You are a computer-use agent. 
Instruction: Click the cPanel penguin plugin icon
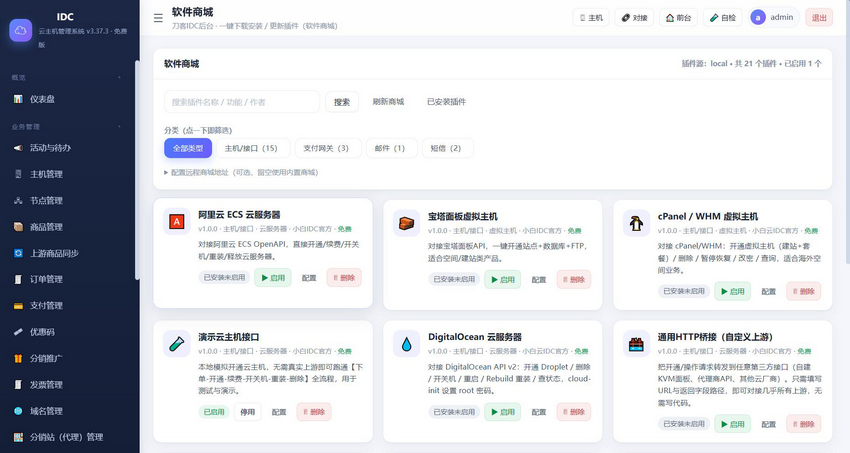coord(636,223)
